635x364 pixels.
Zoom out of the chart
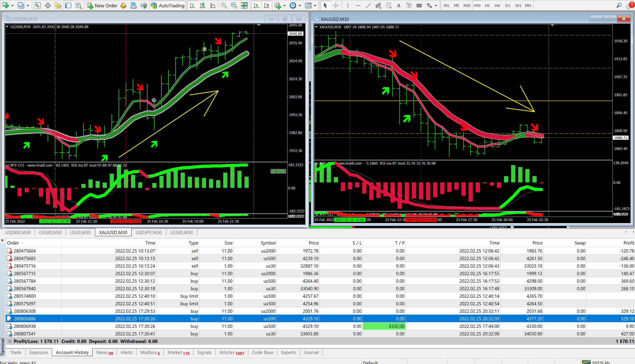(x=234, y=6)
